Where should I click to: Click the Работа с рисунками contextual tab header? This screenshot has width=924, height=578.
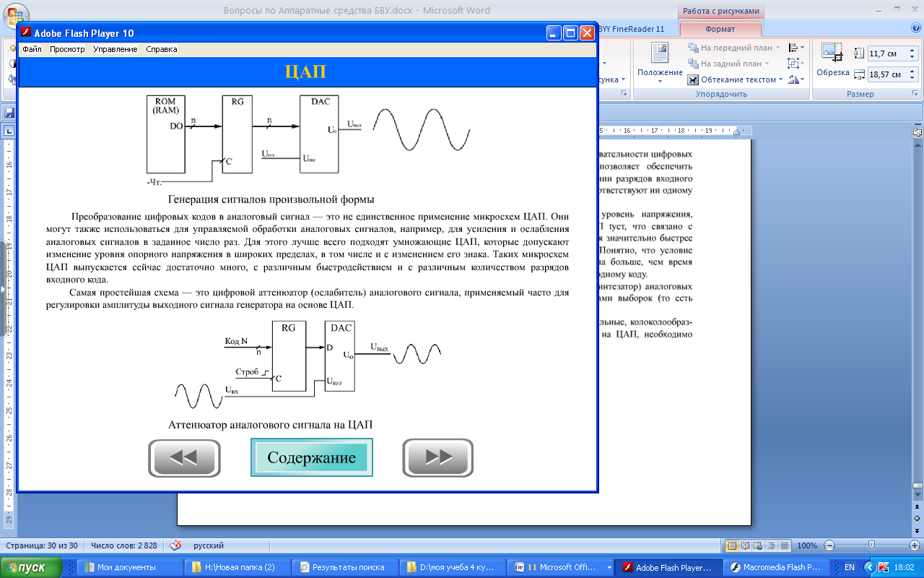point(720,11)
